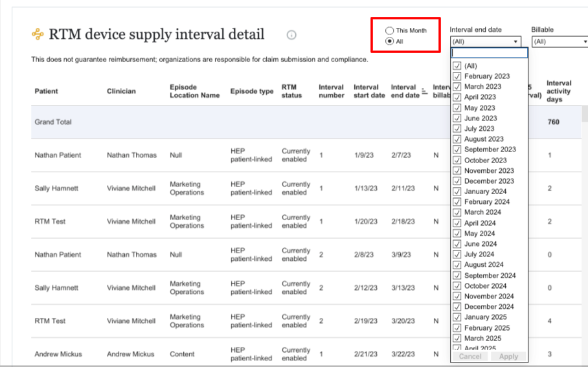The height and width of the screenshot is (367, 588).
Task: Select the All radio button
Action: point(390,41)
